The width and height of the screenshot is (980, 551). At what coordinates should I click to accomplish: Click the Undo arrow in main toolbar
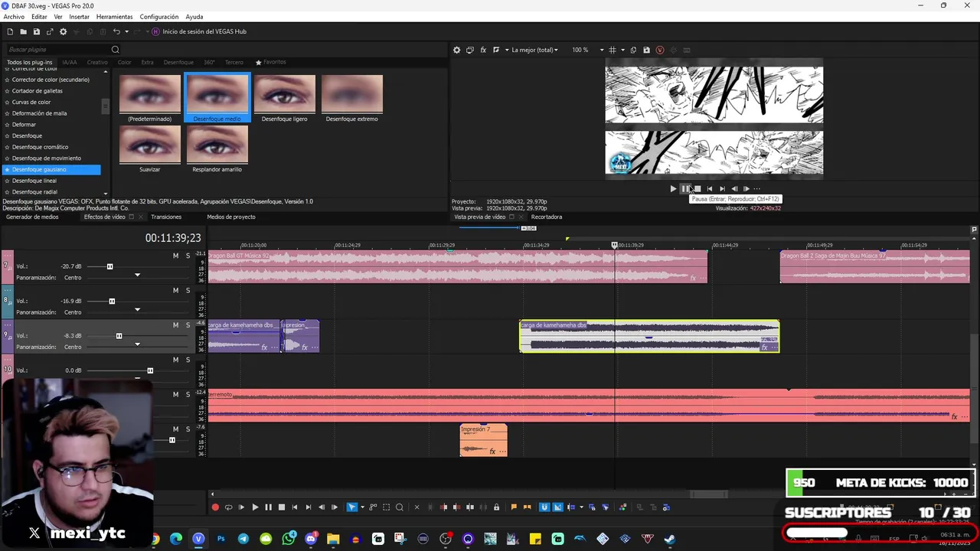click(116, 31)
